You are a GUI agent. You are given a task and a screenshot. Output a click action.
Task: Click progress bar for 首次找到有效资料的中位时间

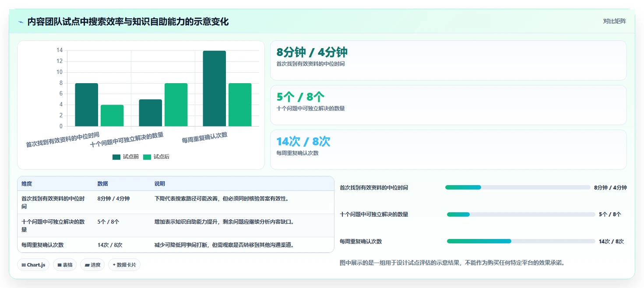coord(518,187)
